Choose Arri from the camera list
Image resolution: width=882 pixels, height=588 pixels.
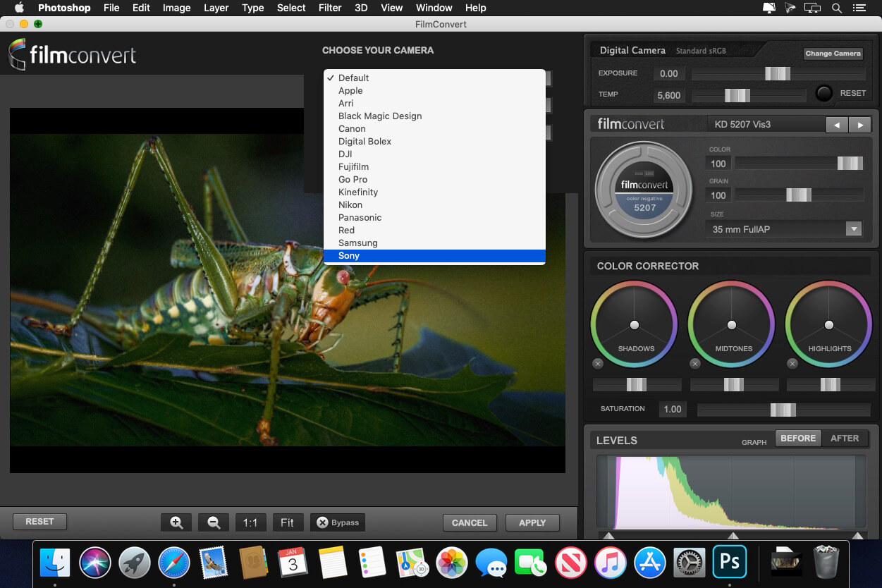(434, 103)
